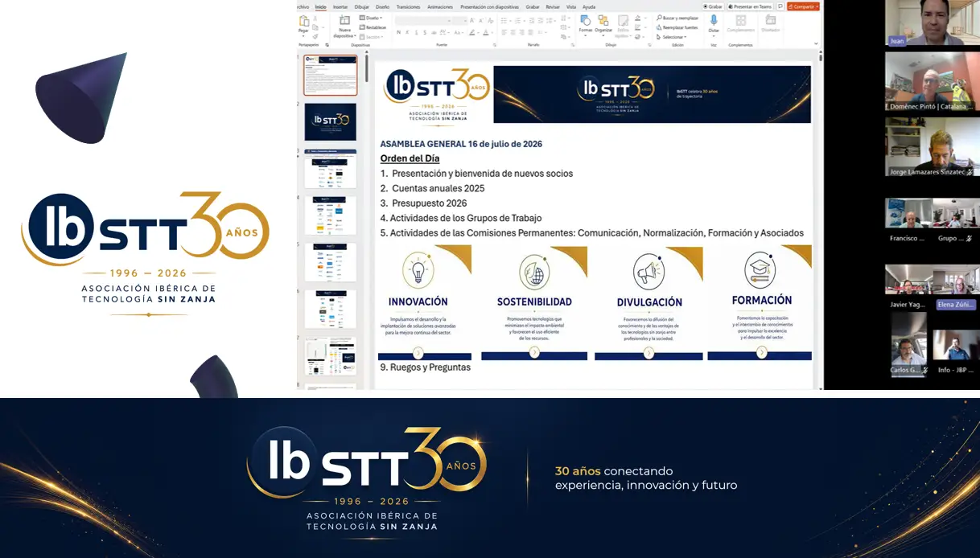Switch to the Dibujar ribbon tab
Image resolution: width=980 pixels, height=558 pixels.
tap(362, 6)
